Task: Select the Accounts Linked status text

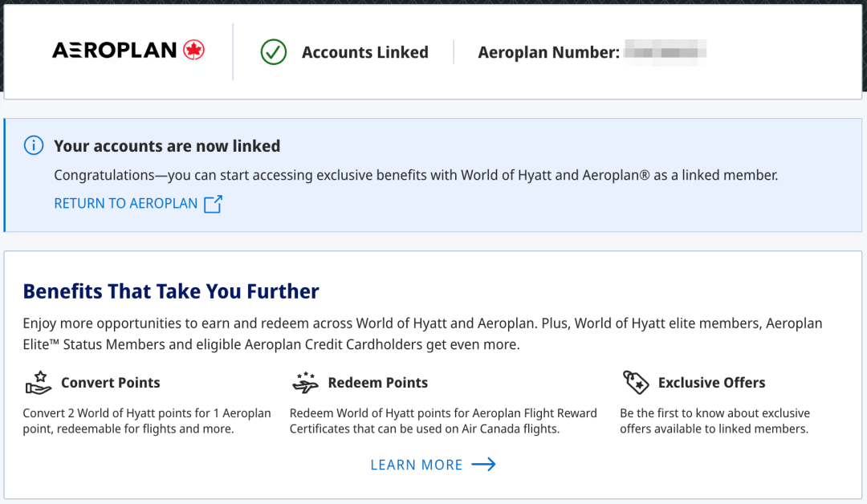Action: coord(365,52)
